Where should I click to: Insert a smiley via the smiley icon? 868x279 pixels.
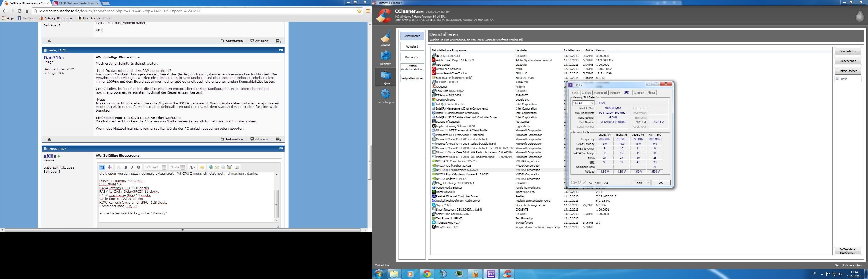pyautogui.click(x=202, y=167)
